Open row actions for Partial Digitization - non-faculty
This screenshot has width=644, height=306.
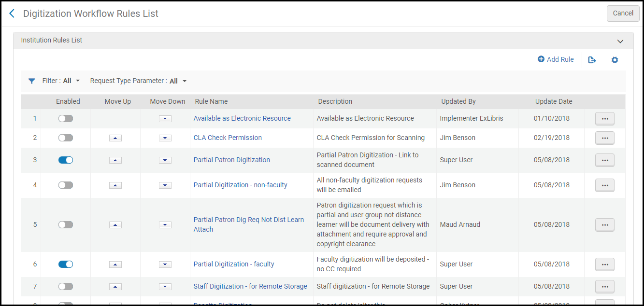pyautogui.click(x=605, y=185)
